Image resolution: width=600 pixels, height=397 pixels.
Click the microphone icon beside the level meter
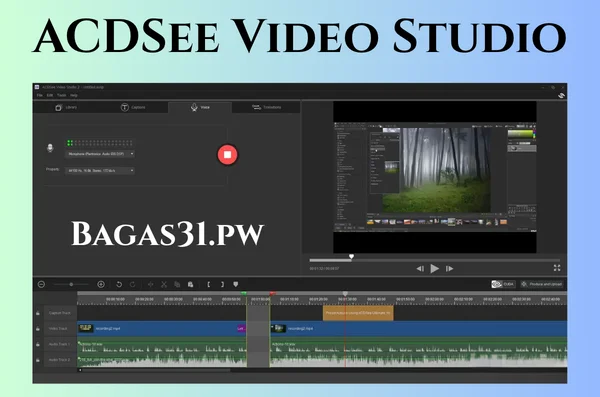coord(50,148)
